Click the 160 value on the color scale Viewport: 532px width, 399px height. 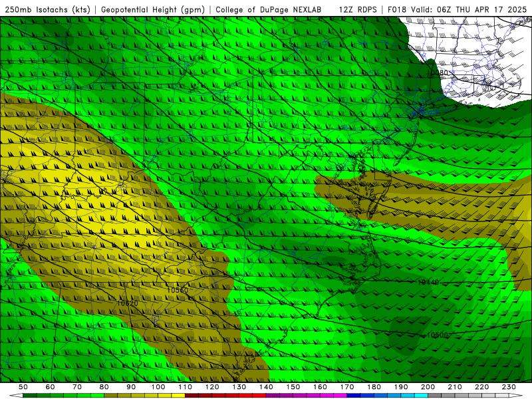click(320, 387)
